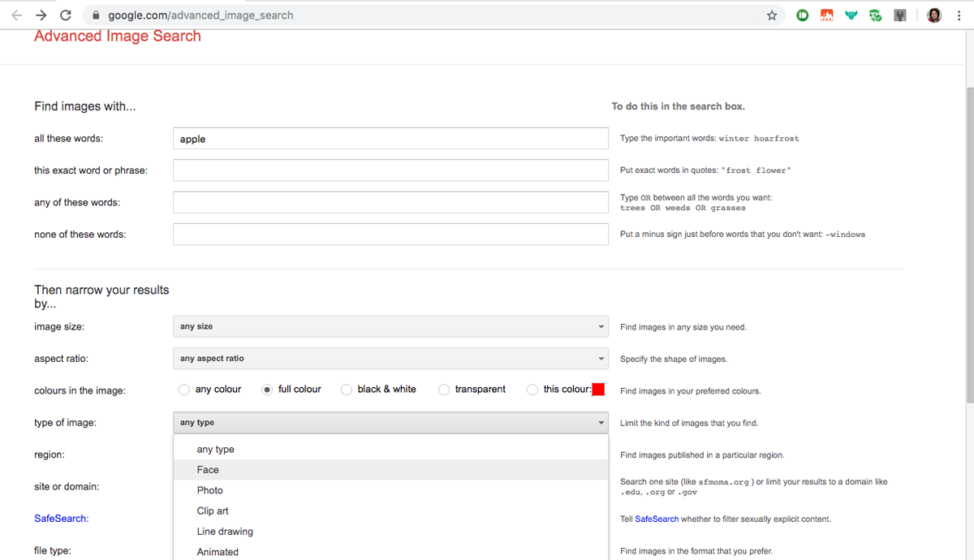Open the teal owl extension icon
Screen dimensions: 974x560
pos(851,15)
